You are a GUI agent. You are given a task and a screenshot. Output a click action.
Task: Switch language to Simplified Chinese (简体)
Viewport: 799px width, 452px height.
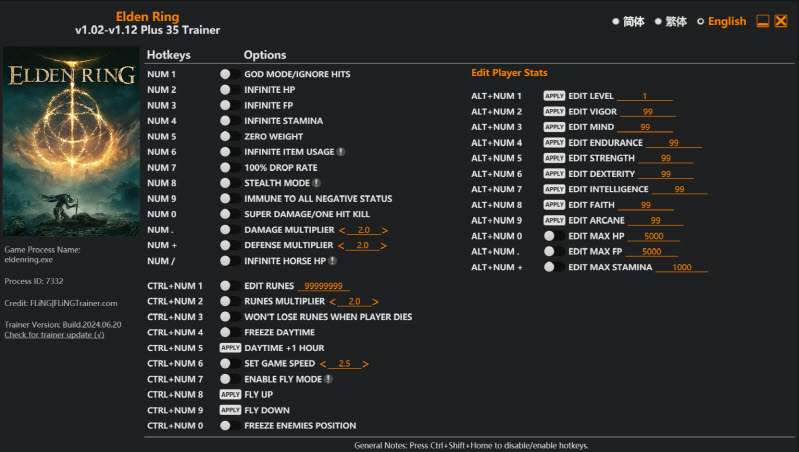click(x=627, y=21)
